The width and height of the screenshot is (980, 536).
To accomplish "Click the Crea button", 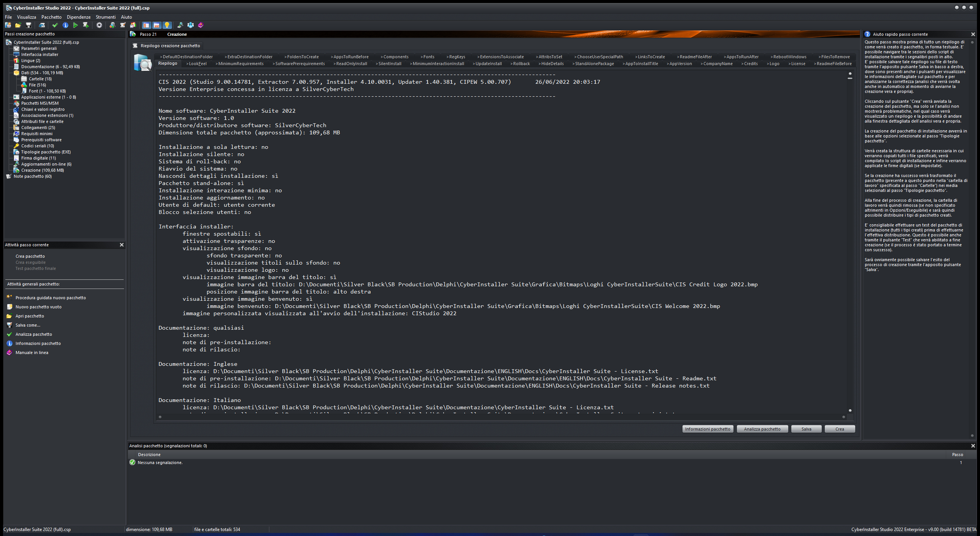I will click(x=840, y=429).
